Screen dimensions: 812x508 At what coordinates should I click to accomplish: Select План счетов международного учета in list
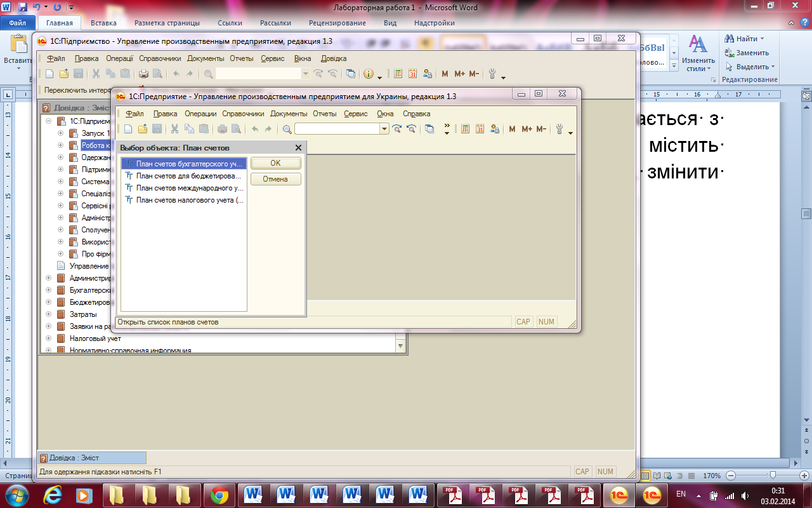click(183, 188)
